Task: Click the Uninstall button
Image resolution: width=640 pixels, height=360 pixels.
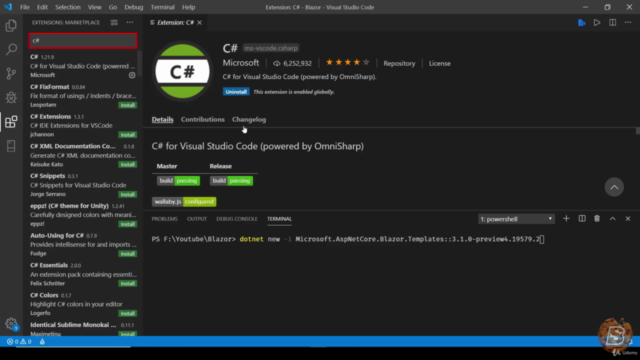Action: [236, 92]
